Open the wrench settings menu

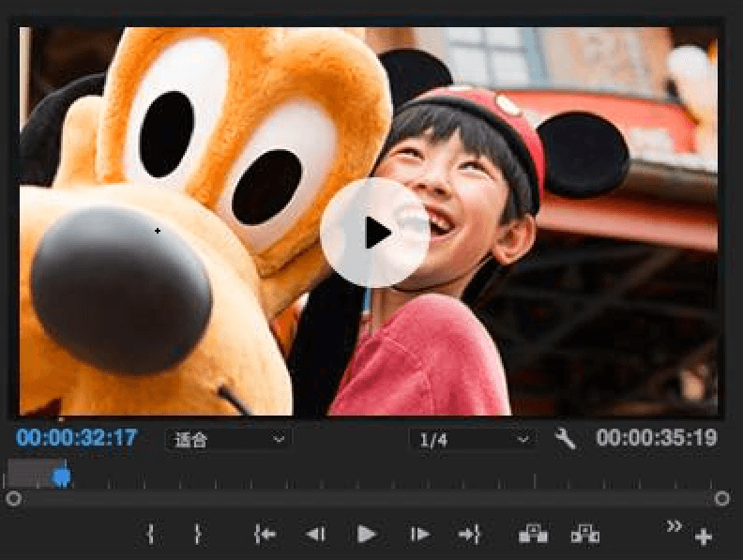pyautogui.click(x=566, y=438)
